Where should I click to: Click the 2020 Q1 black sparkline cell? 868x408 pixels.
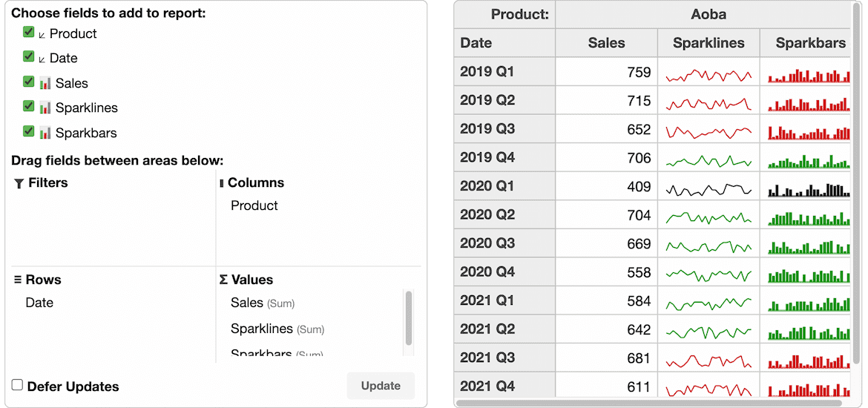[708, 186]
